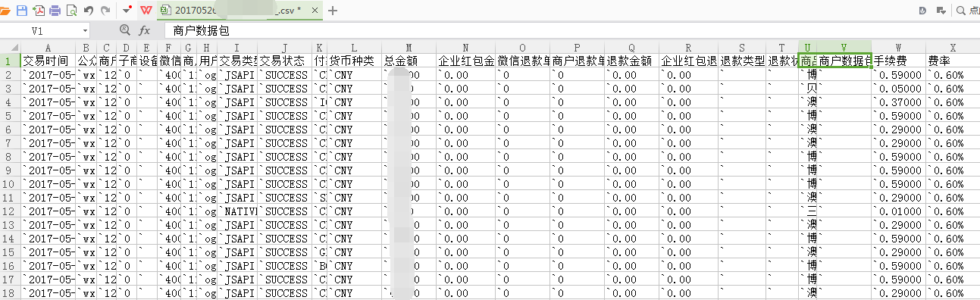Screen dimensions: 980x300
Task: Select column header L
Action: click(x=354, y=47)
